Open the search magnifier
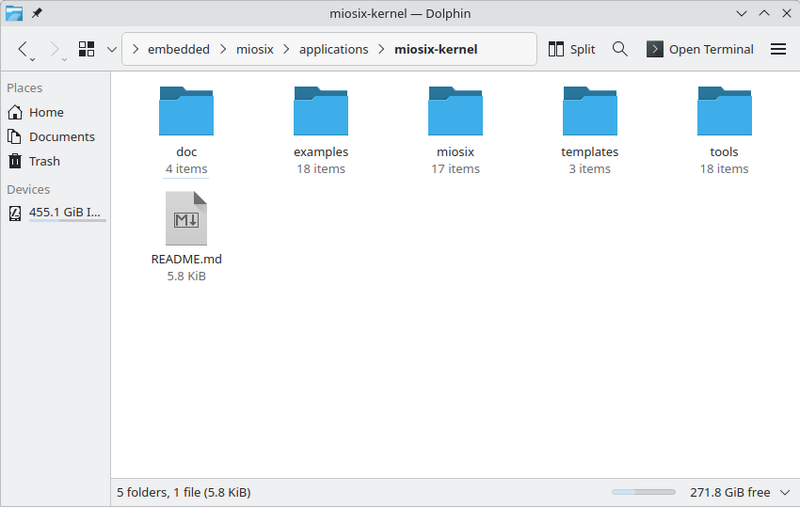This screenshot has height=507, width=800. [x=620, y=49]
